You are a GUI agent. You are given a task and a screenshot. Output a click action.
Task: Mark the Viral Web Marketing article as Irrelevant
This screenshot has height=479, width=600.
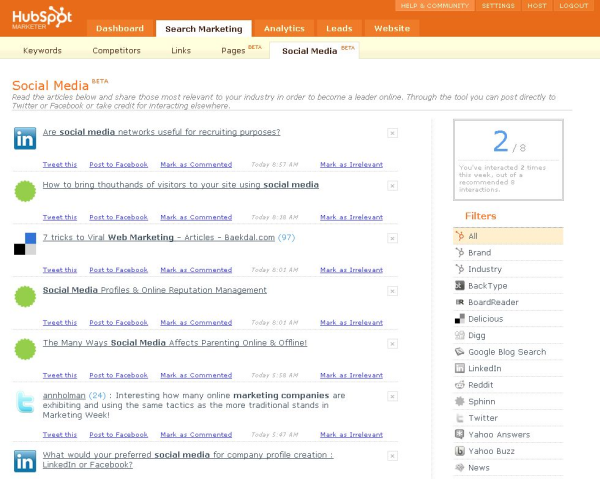pyautogui.click(x=351, y=270)
